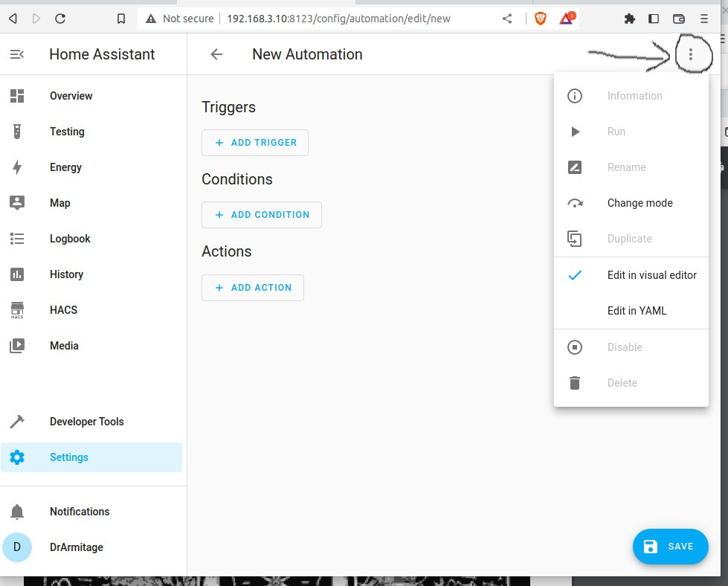Open HACS label in the sidebar
The height and width of the screenshot is (586, 728).
point(64,309)
